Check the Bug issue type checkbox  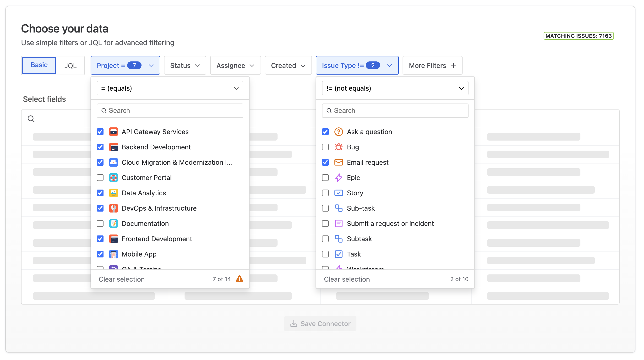tap(325, 147)
